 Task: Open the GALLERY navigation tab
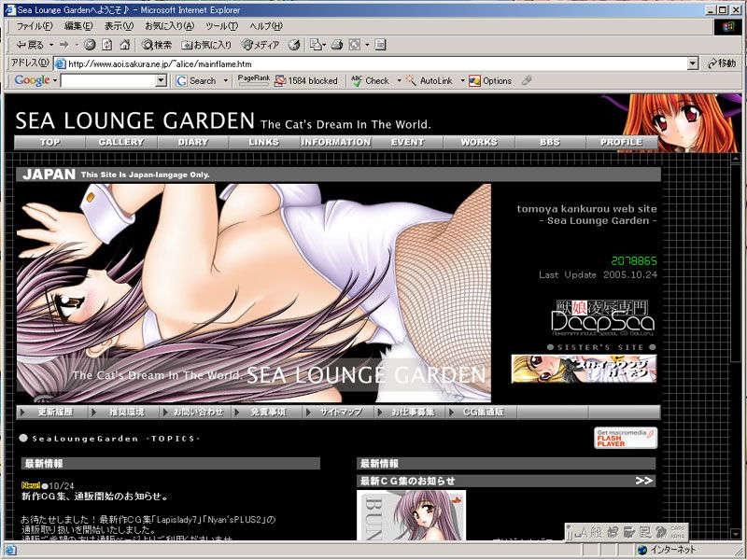tap(121, 142)
